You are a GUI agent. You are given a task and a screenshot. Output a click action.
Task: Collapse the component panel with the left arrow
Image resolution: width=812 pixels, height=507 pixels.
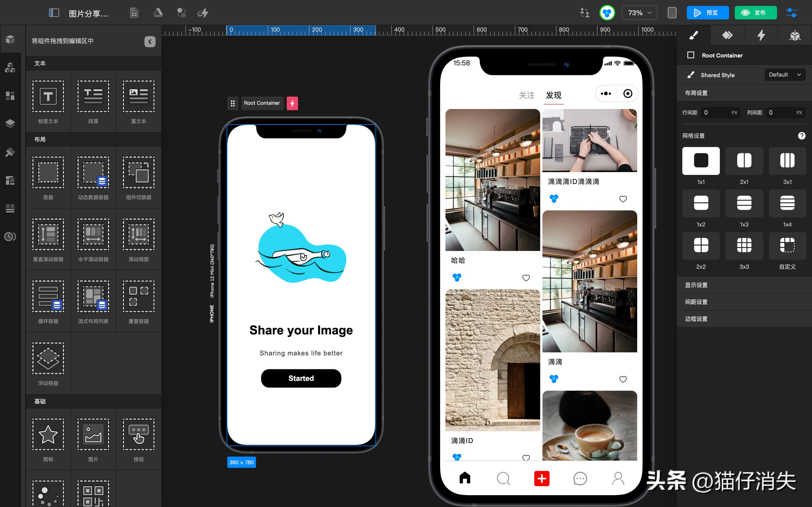[150, 41]
